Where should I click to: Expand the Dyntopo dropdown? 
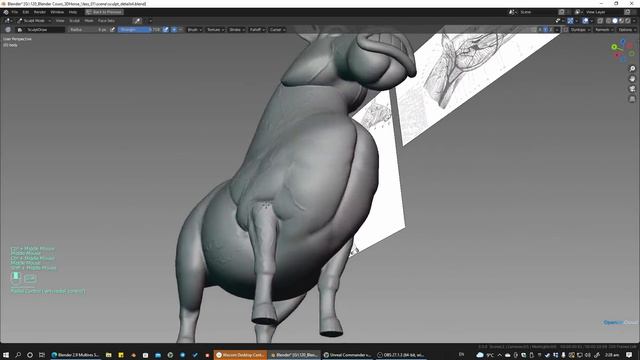tap(580, 30)
